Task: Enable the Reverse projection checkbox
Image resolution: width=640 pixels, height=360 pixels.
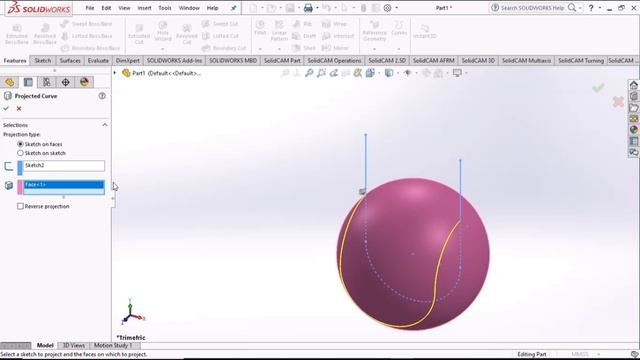Action: pyautogui.click(x=20, y=207)
